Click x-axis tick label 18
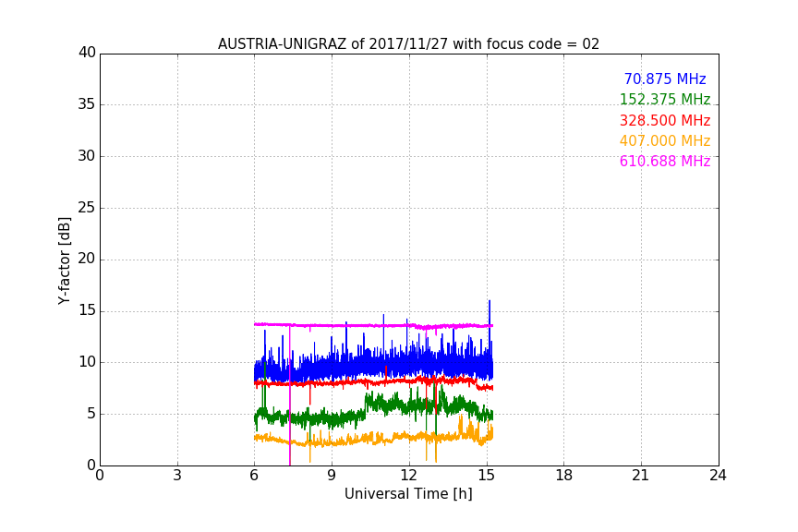 tap(564, 476)
